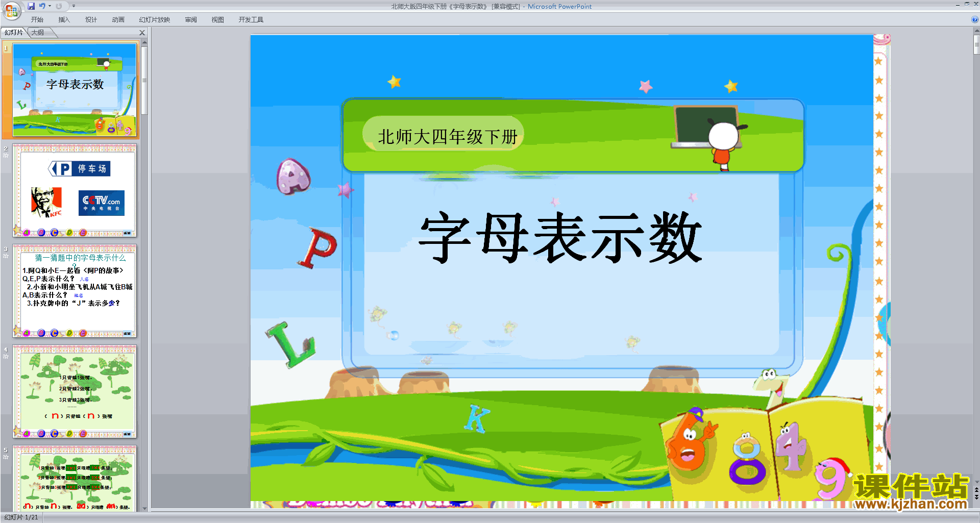
Task: Open the 幻灯片放映 ribbon tab
Action: click(x=154, y=20)
